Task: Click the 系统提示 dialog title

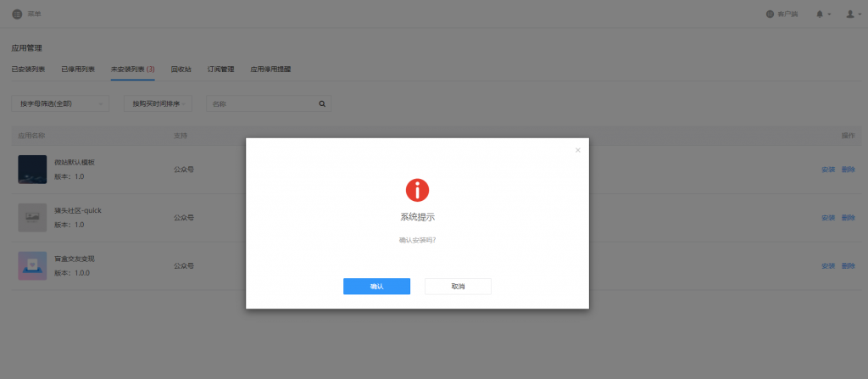Action: point(417,217)
